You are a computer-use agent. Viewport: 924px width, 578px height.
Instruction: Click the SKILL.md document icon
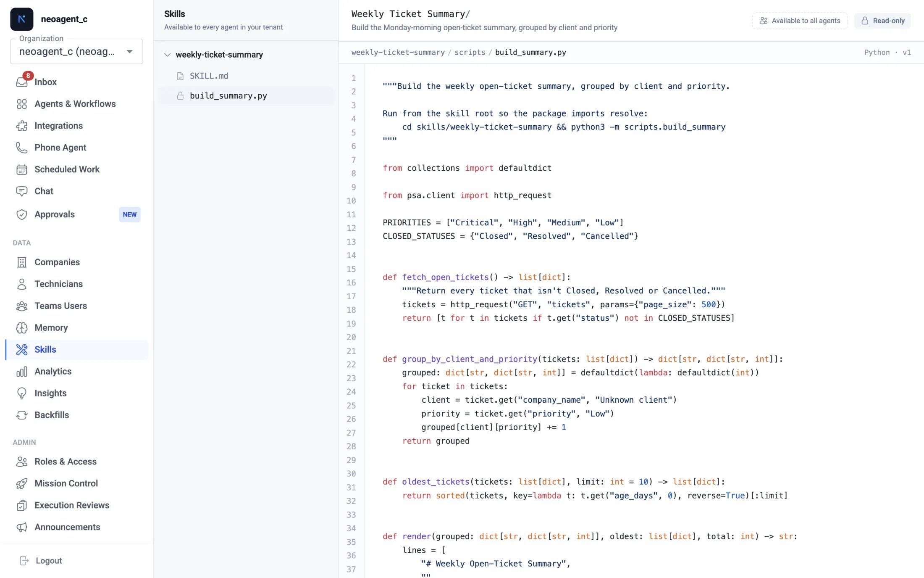pyautogui.click(x=180, y=76)
